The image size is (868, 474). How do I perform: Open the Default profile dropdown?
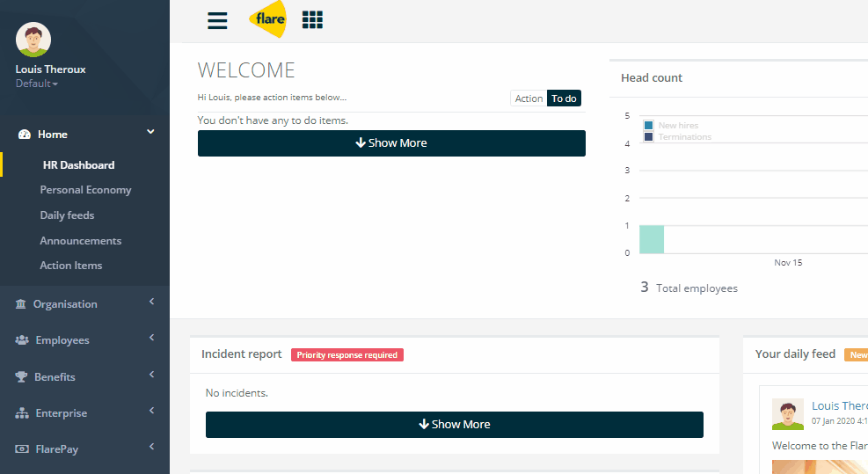37,84
